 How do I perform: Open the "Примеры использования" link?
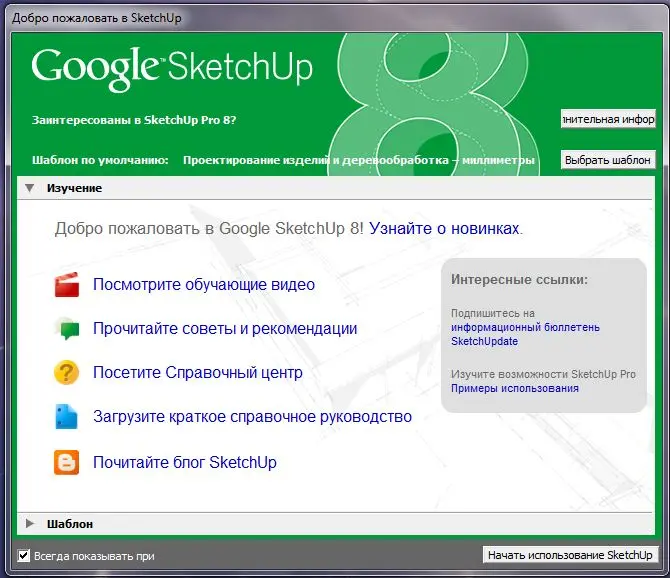tap(515, 388)
